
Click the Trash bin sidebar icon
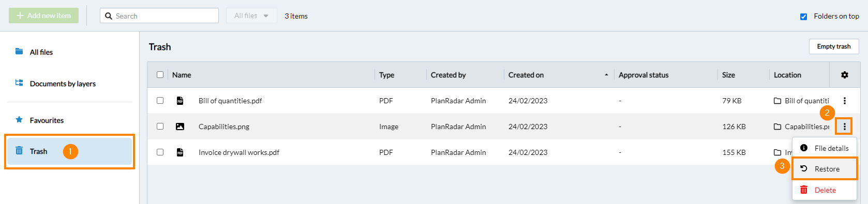[x=19, y=151]
